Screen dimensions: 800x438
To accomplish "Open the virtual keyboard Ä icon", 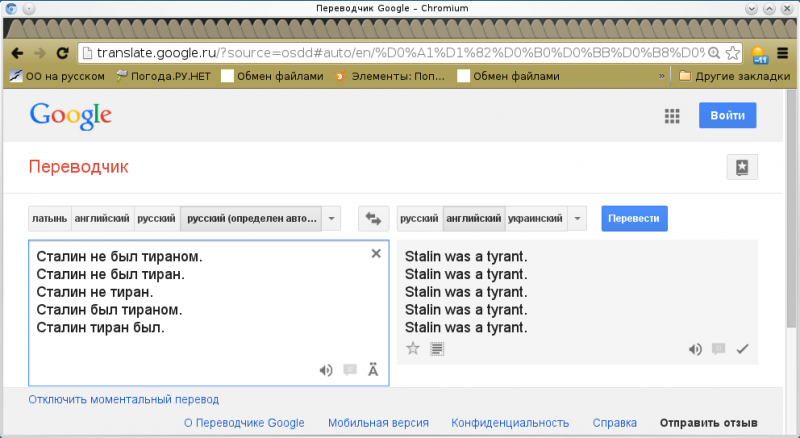I will pos(373,370).
